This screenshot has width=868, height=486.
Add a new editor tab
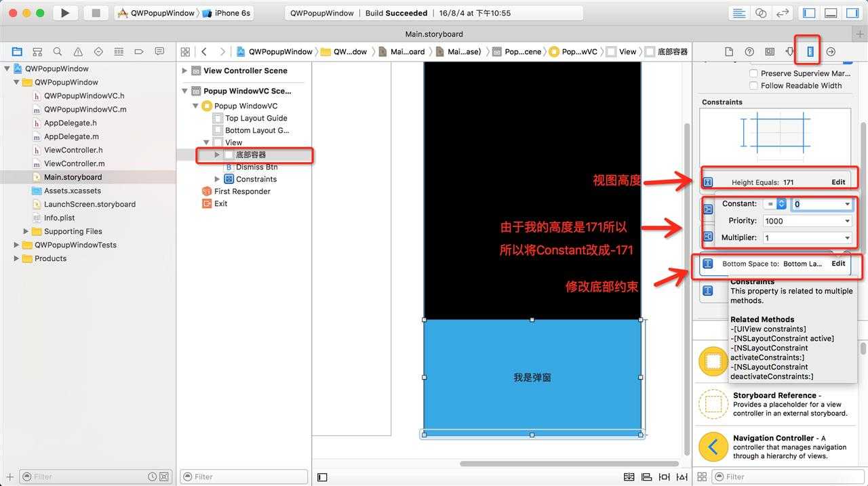point(861,34)
